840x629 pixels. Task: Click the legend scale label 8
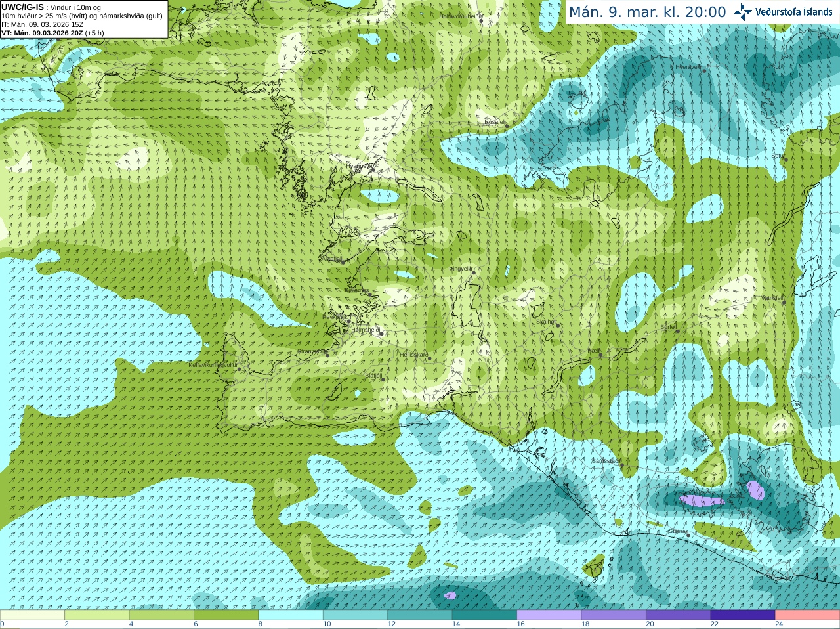pos(261,624)
